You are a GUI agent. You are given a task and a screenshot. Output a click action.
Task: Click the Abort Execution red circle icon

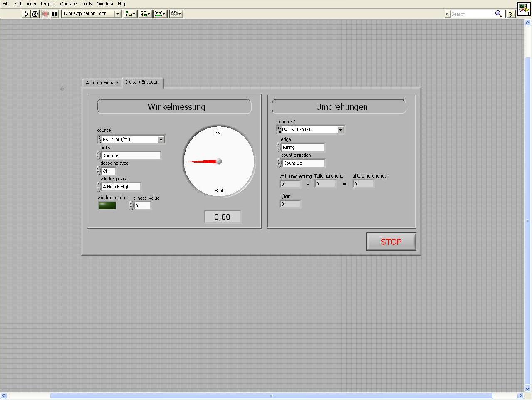[45, 14]
